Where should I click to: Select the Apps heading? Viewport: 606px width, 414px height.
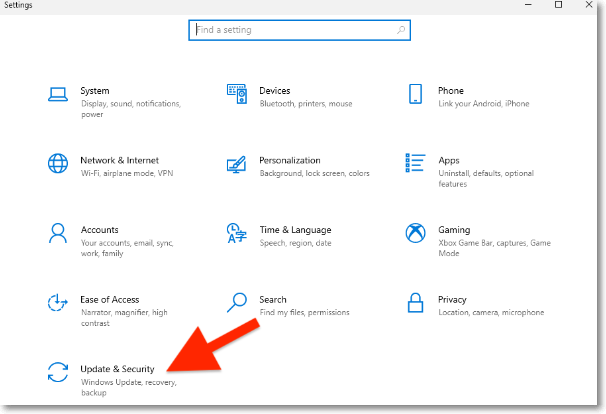[449, 160]
